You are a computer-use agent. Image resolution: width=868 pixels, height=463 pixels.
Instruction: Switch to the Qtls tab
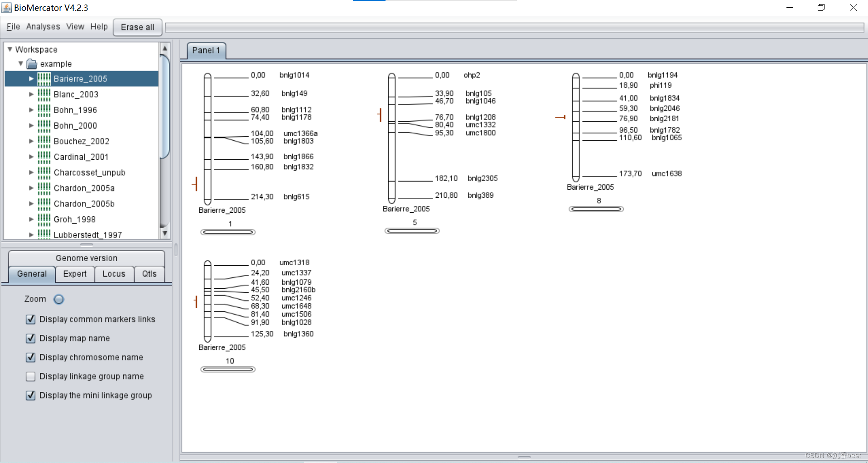149,274
